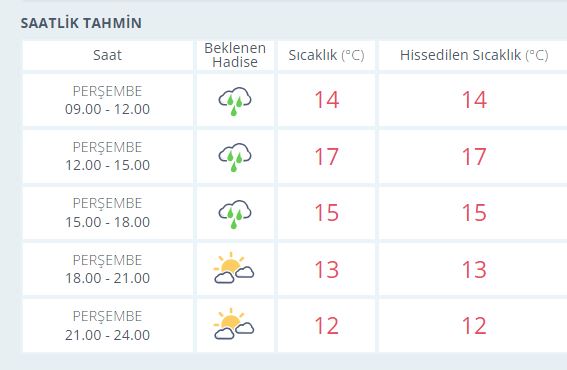This screenshot has width=567, height=370.
Task: Click the rain icon for 12.00 - 15.00
Action: pos(235,157)
